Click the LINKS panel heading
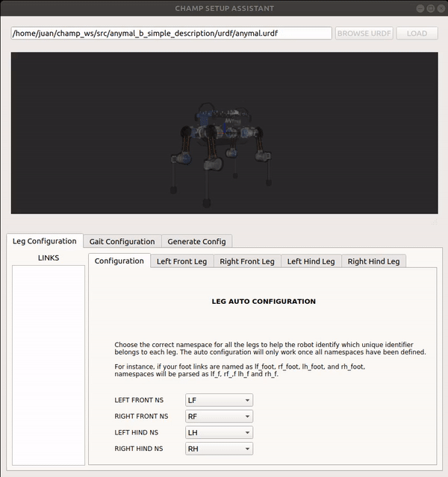This screenshot has height=477, width=448. 49,258
